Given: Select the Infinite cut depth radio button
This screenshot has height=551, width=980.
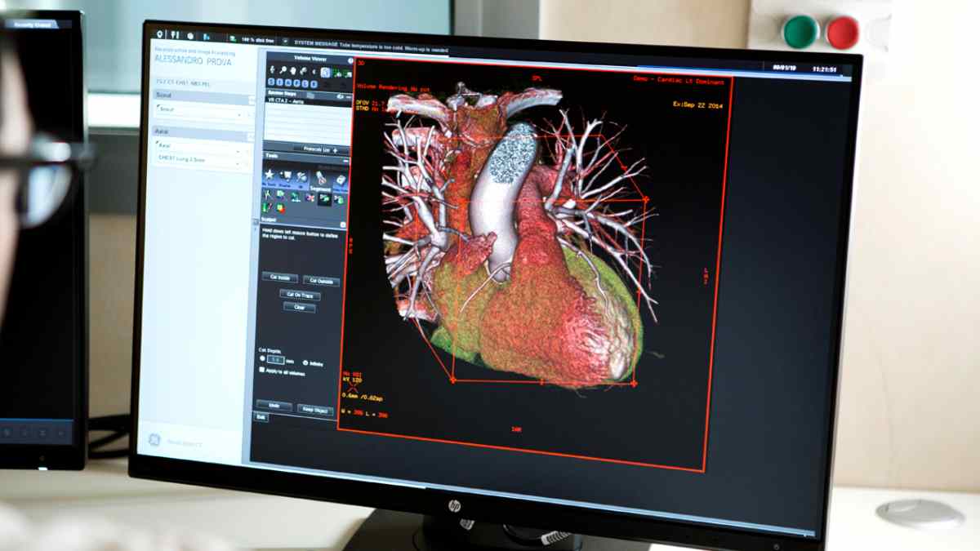Looking at the screenshot, I should [305, 362].
